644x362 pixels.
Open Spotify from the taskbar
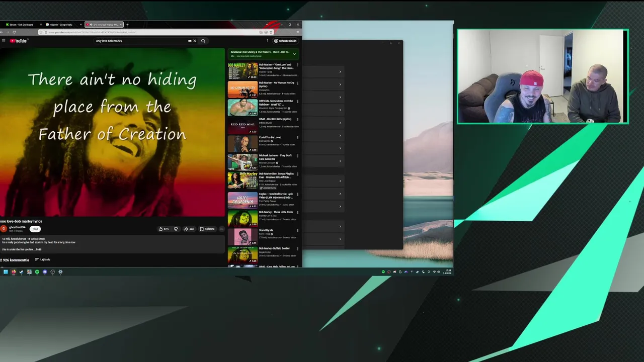coord(37,272)
